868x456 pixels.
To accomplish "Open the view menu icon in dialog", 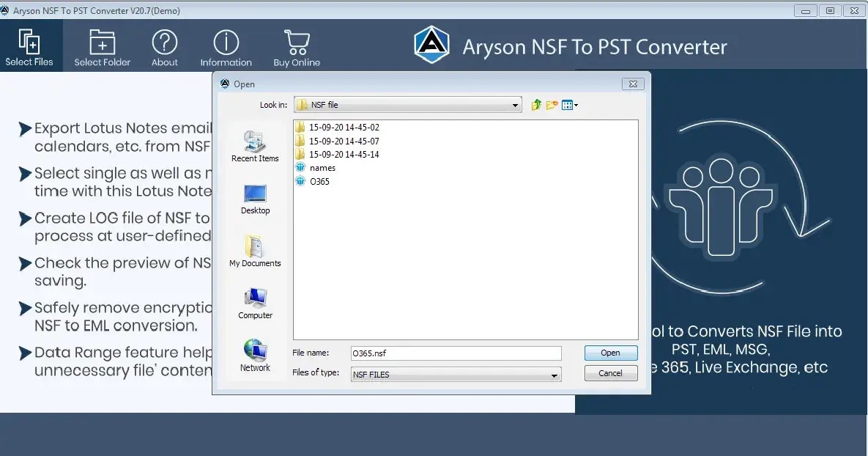I will [x=569, y=105].
